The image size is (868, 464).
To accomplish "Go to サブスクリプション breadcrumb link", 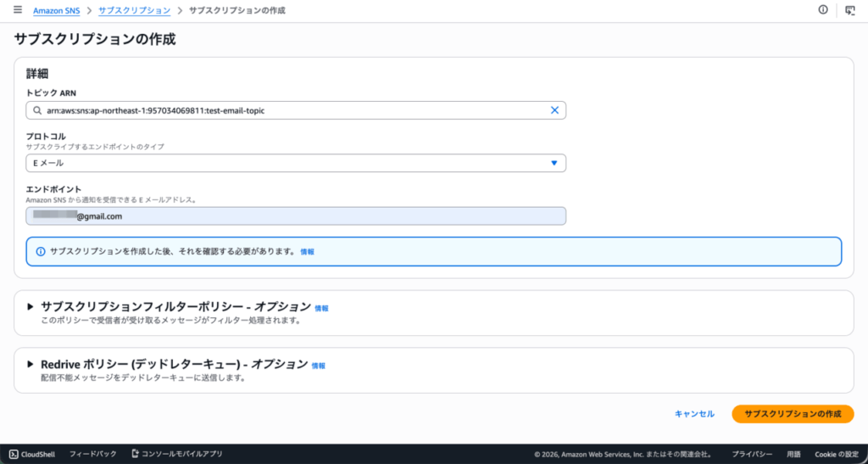I will point(135,10).
